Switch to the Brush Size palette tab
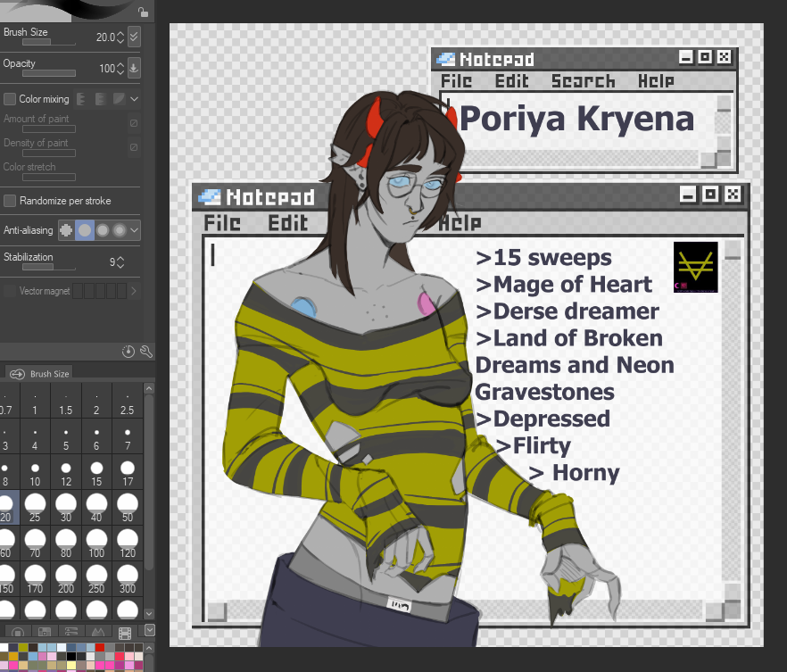787x672 pixels. (x=39, y=374)
